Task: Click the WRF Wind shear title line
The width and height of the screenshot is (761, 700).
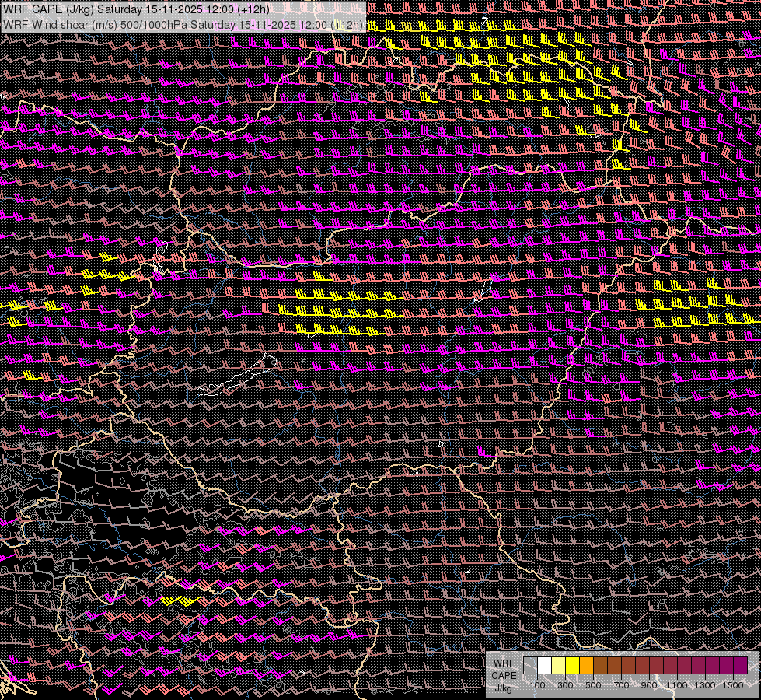Action: [x=183, y=24]
